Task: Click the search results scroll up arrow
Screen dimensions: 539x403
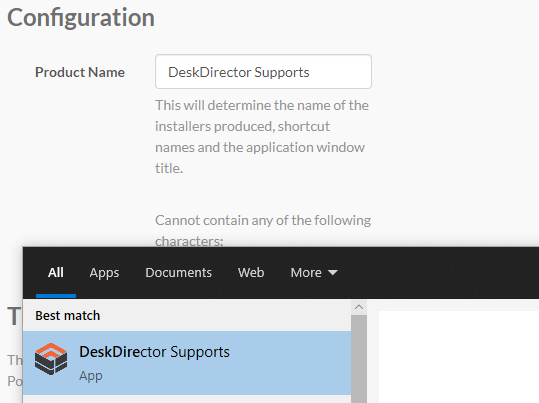Action: [x=359, y=307]
